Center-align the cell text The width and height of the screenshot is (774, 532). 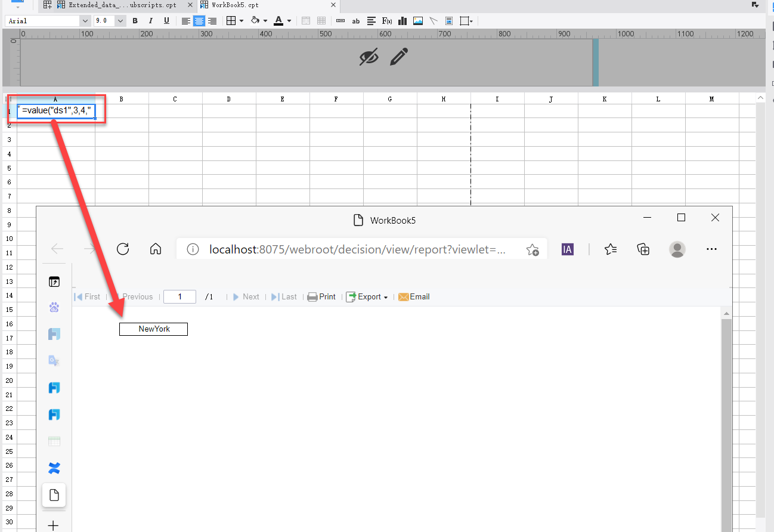(x=199, y=20)
